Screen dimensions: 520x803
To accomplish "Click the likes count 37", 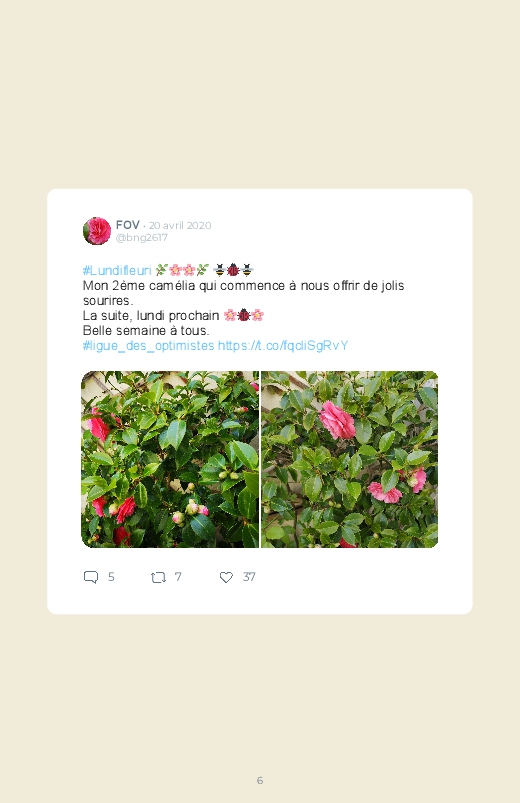I will click(249, 577).
